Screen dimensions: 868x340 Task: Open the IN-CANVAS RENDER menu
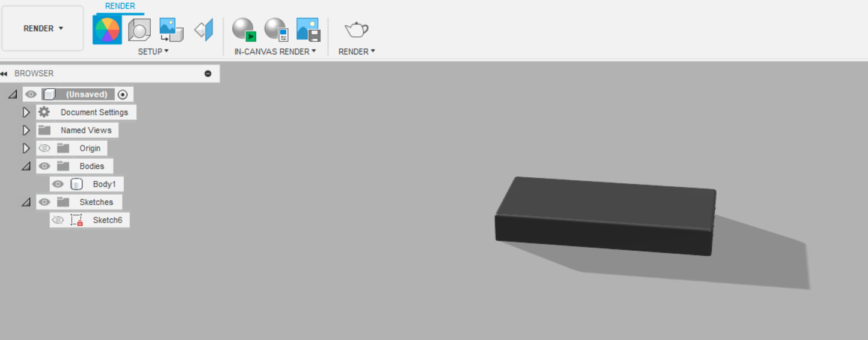pyautogui.click(x=275, y=51)
